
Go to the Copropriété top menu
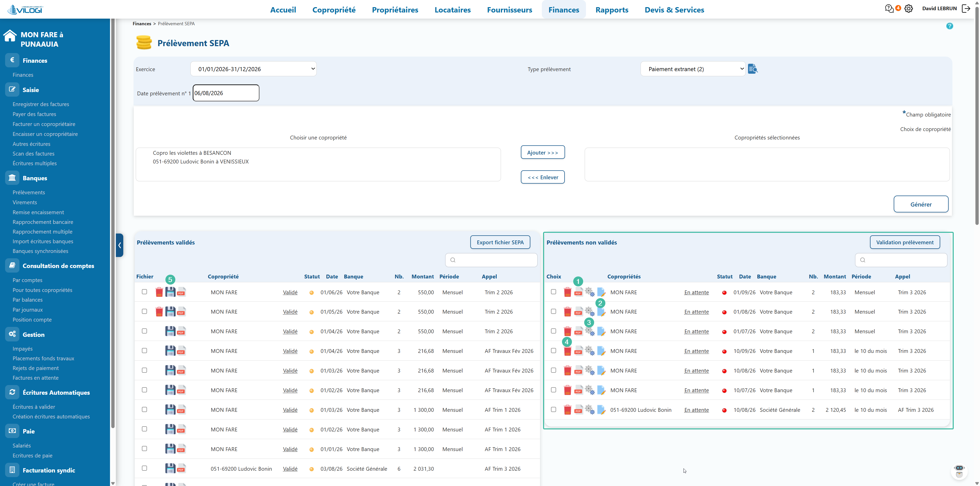tap(334, 10)
